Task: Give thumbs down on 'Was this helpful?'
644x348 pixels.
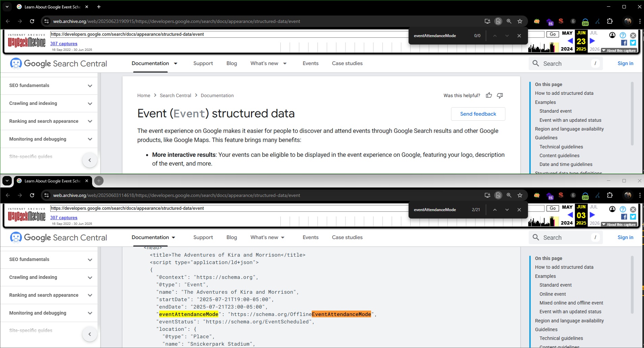Action: (500, 95)
